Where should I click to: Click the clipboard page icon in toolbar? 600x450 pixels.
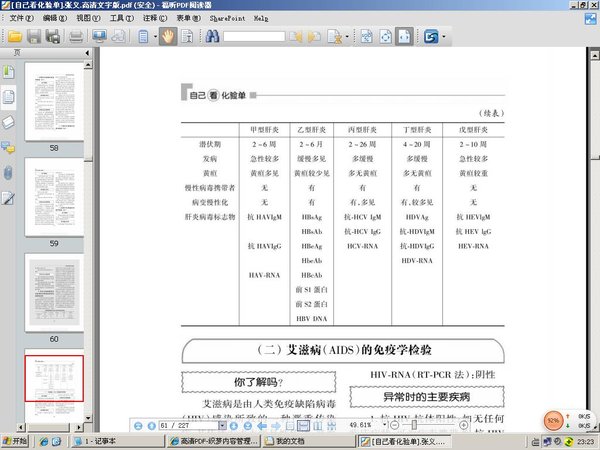point(143,37)
